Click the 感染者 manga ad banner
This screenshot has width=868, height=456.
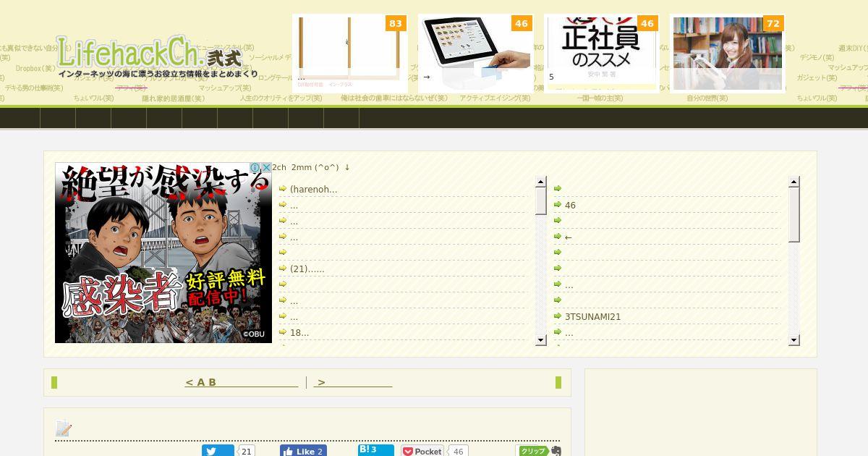click(x=163, y=253)
